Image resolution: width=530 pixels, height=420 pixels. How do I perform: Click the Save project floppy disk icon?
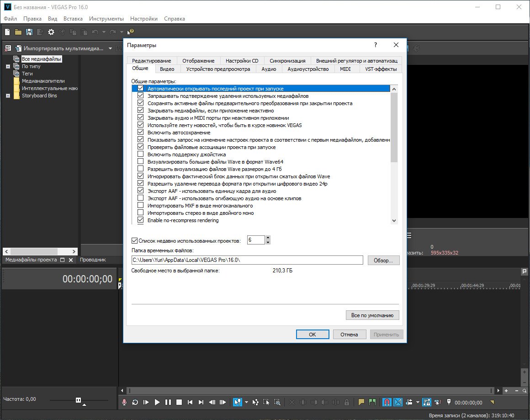click(29, 32)
